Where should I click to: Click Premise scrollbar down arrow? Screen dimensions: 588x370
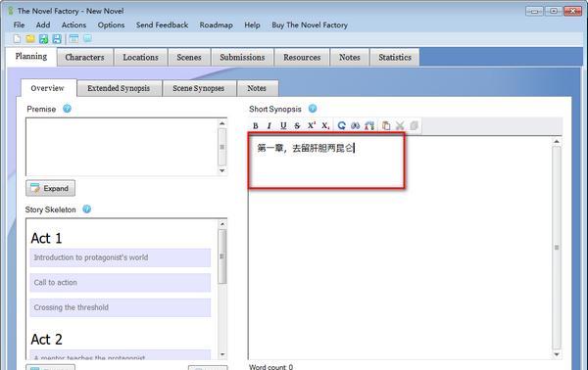tap(222, 170)
